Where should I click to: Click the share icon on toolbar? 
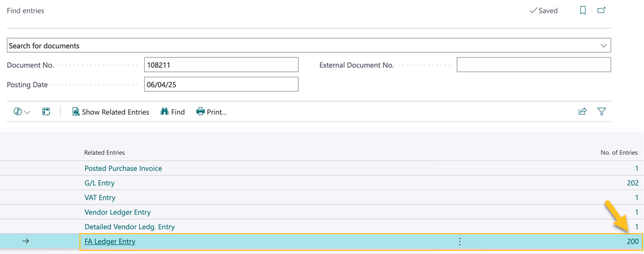click(582, 112)
